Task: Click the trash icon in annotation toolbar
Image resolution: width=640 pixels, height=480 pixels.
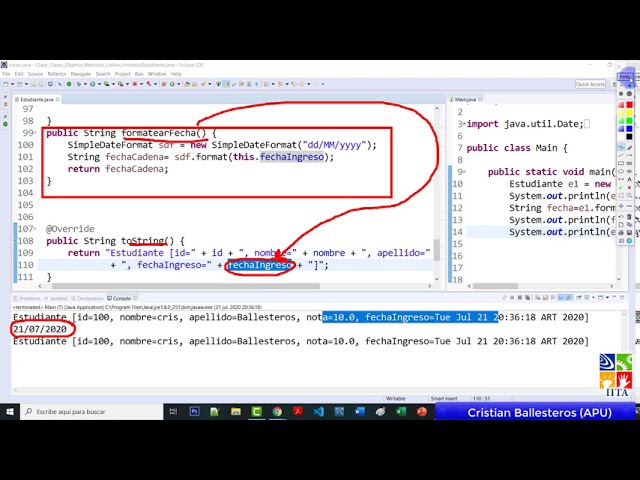Action: click(629, 217)
